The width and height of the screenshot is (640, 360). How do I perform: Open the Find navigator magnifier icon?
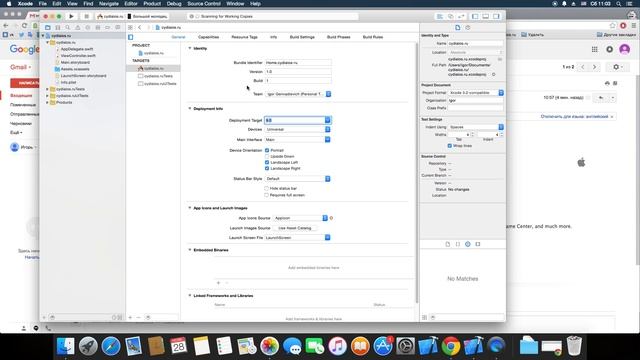(68, 27)
